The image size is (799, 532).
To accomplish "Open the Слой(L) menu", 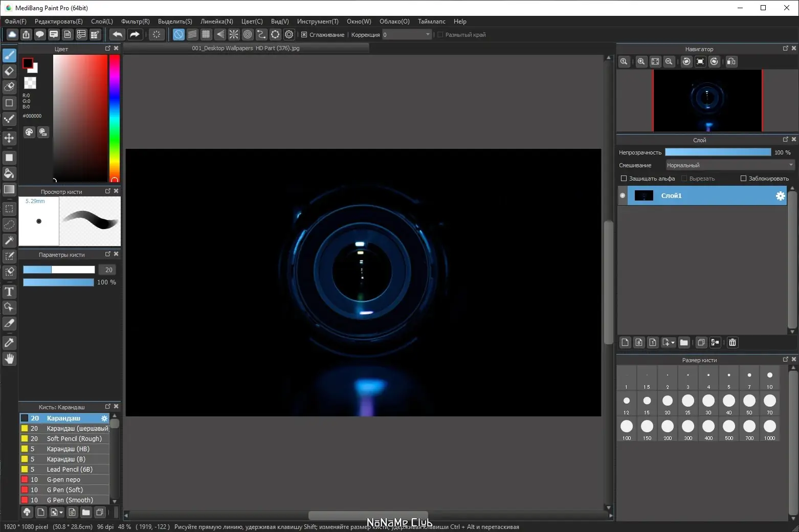I will point(102,21).
